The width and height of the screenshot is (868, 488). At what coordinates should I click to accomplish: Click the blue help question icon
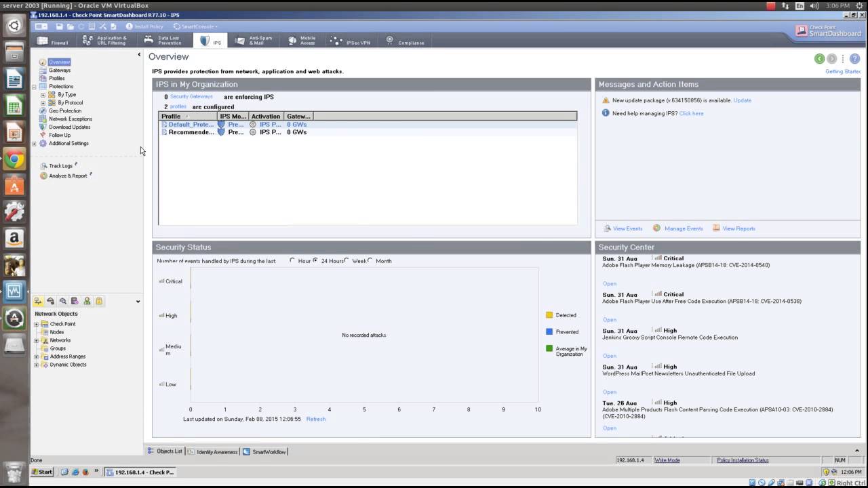(x=854, y=59)
